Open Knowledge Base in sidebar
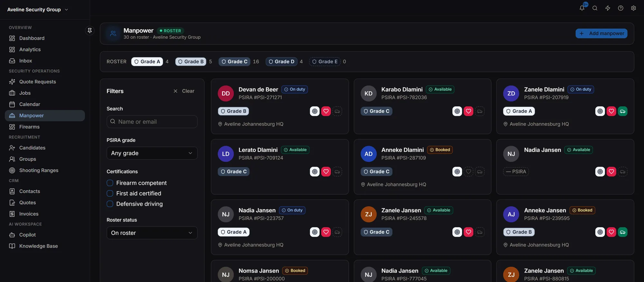644x282 pixels. [x=45, y=246]
